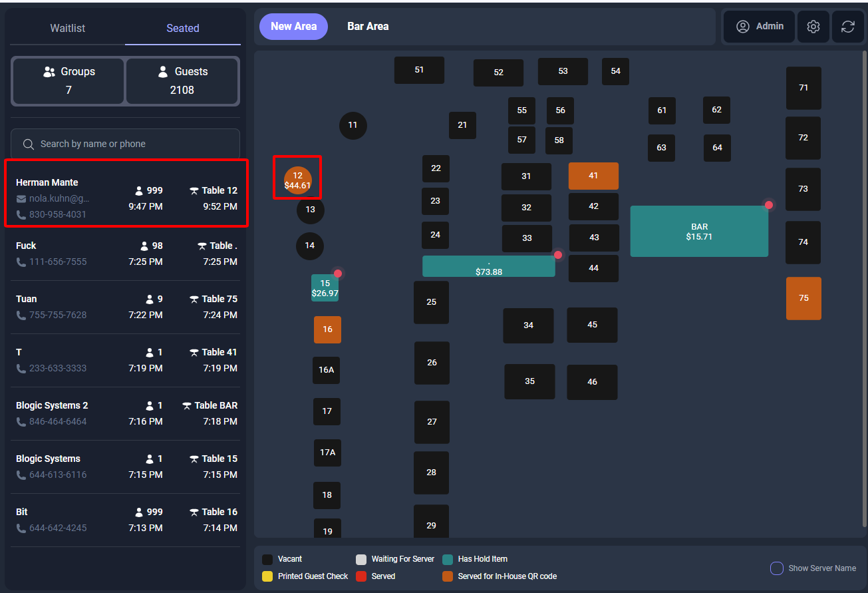Screen dimensions: 868x593
Task: Toggle Show Server Name option
Action: click(x=776, y=568)
